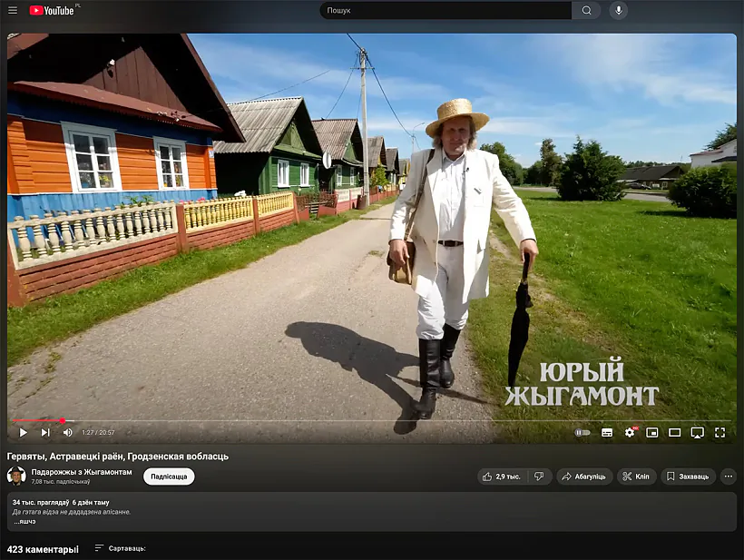Switch to theater mode

point(674,433)
